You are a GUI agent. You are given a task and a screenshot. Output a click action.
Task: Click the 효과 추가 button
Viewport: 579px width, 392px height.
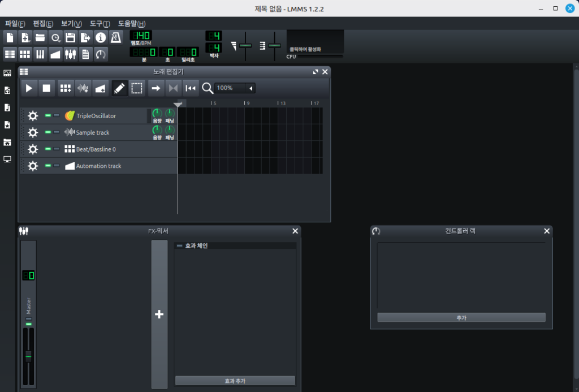click(235, 381)
